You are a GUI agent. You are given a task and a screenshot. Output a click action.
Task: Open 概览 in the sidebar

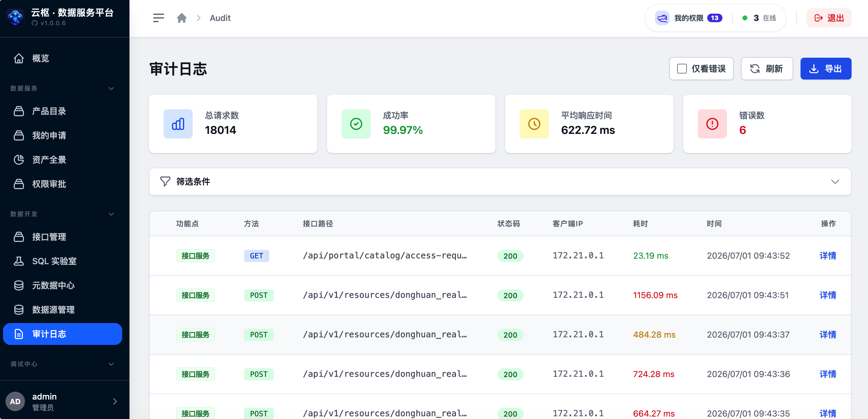[63, 58]
